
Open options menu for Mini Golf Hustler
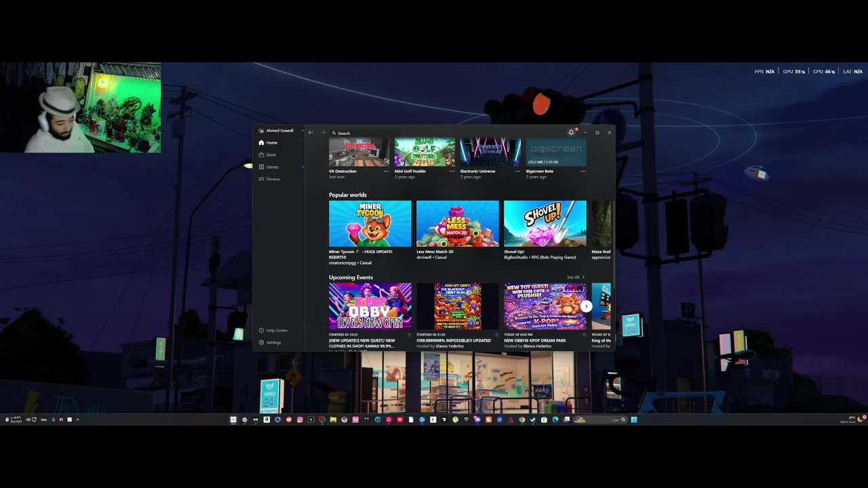tap(452, 171)
